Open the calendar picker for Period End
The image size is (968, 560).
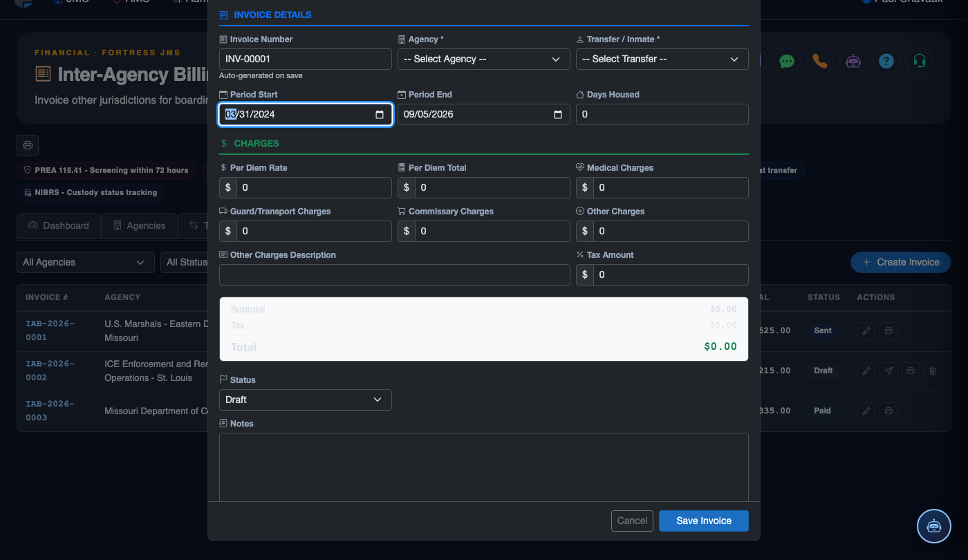pyautogui.click(x=558, y=115)
